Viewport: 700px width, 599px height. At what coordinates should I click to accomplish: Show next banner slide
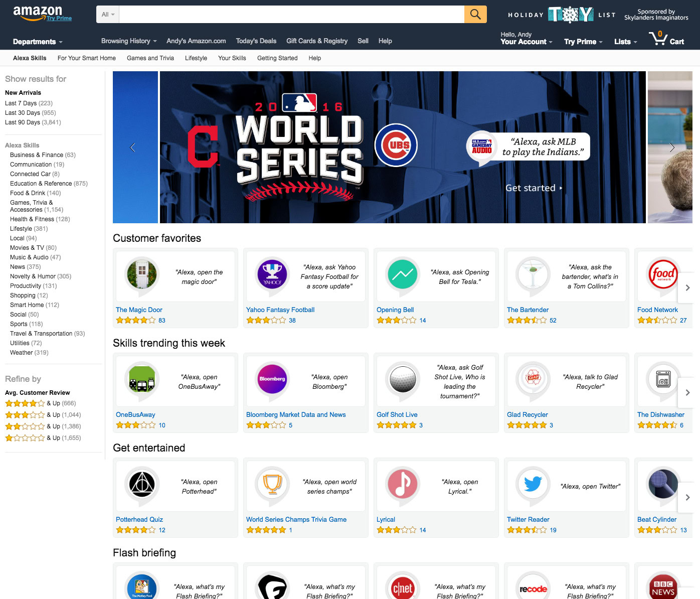[672, 147]
